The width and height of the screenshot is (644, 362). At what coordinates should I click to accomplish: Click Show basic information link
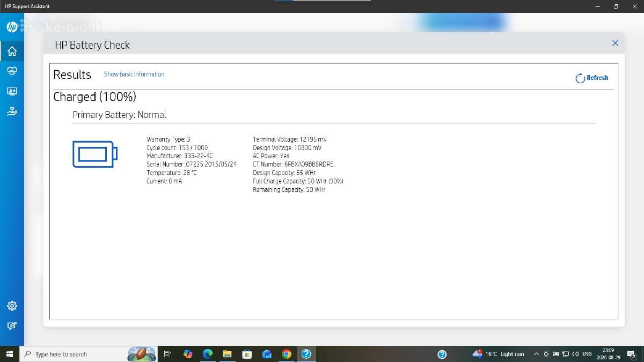(134, 74)
